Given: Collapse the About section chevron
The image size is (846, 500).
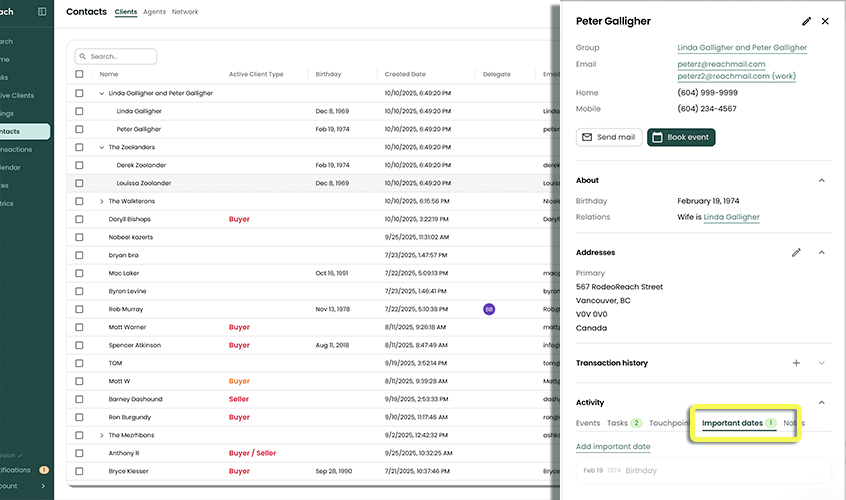Looking at the screenshot, I should [x=822, y=180].
